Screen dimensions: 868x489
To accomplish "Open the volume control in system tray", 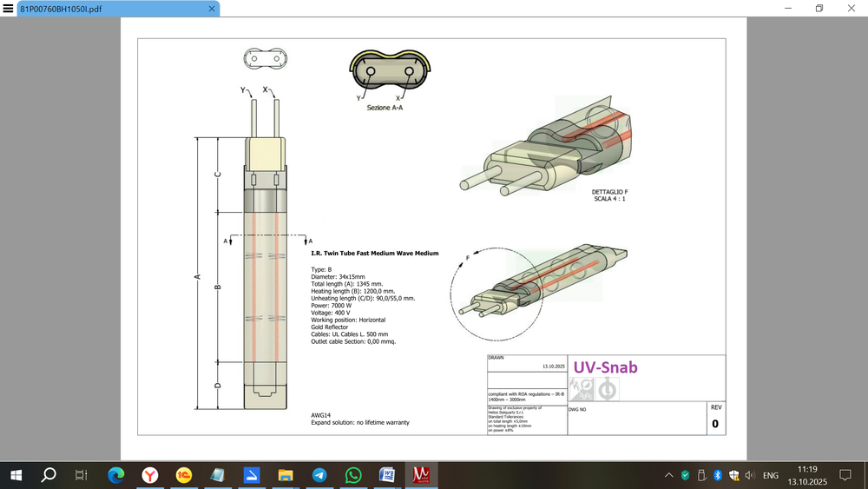I will pyautogui.click(x=749, y=475).
